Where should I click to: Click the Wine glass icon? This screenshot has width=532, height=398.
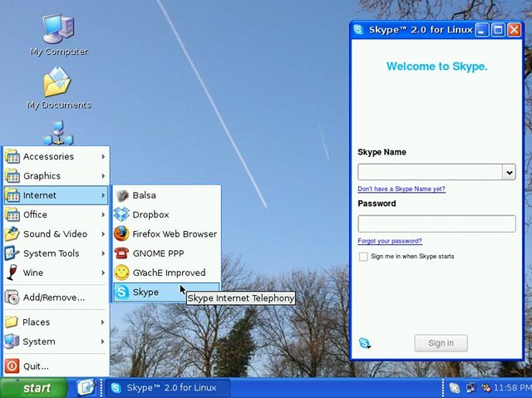click(12, 273)
